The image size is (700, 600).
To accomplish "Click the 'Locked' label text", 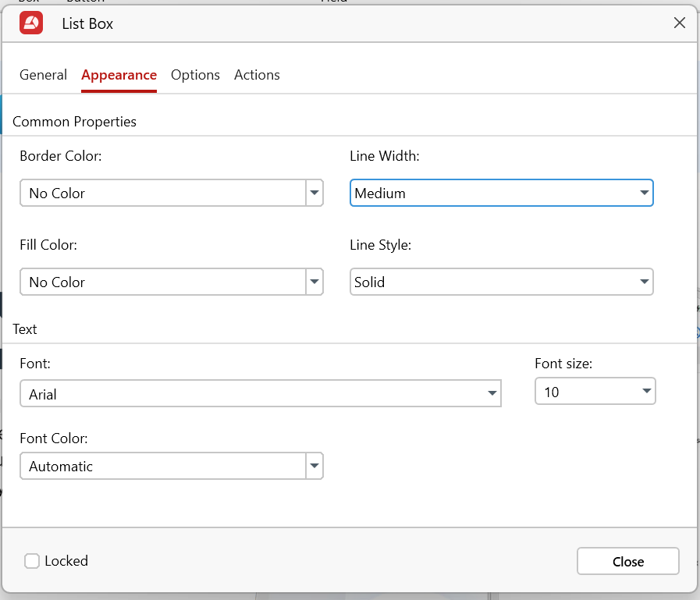I will point(66,561).
